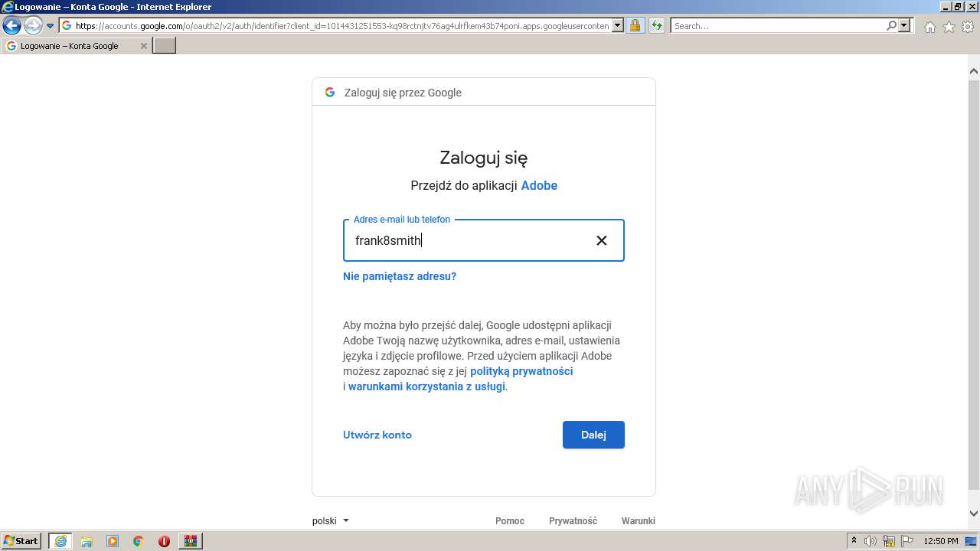Click the browser Back arrow button
The height and width of the screenshot is (551, 980).
(11, 26)
